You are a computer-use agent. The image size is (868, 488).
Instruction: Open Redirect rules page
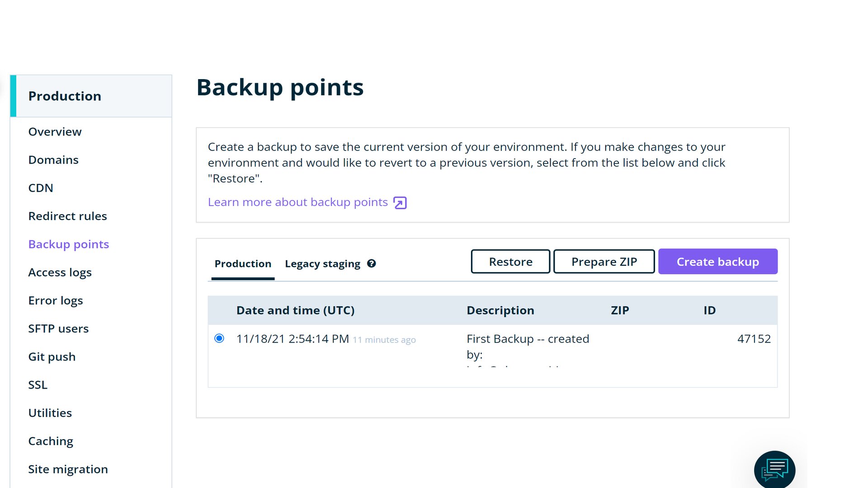coord(68,216)
